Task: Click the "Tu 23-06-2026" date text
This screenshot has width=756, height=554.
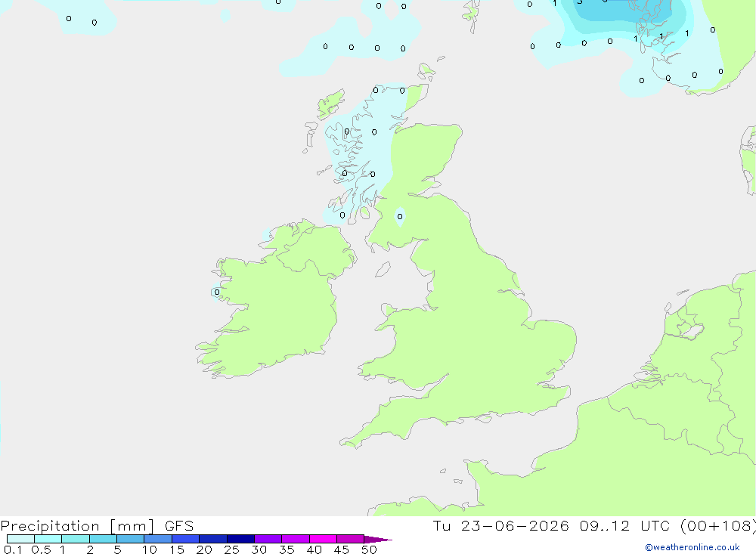Action: [x=500, y=525]
